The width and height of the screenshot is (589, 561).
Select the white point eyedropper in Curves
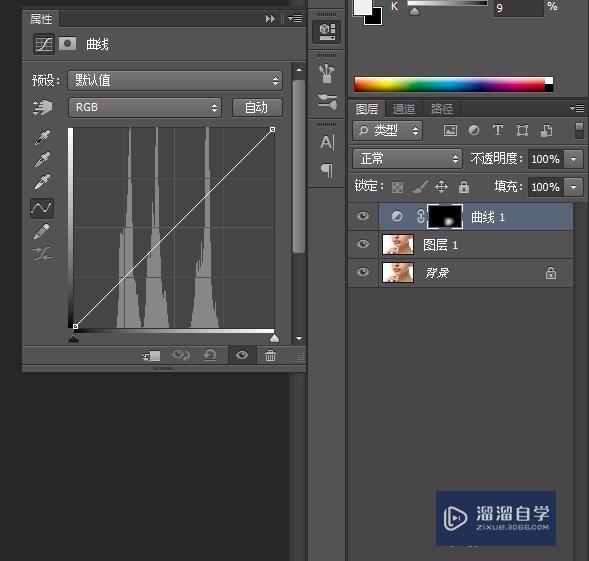point(42,182)
